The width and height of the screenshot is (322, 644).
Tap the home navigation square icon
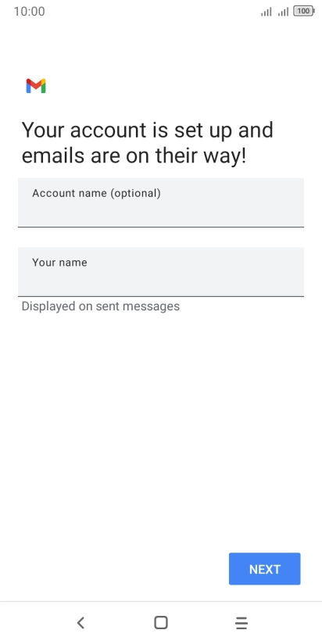coord(161,623)
